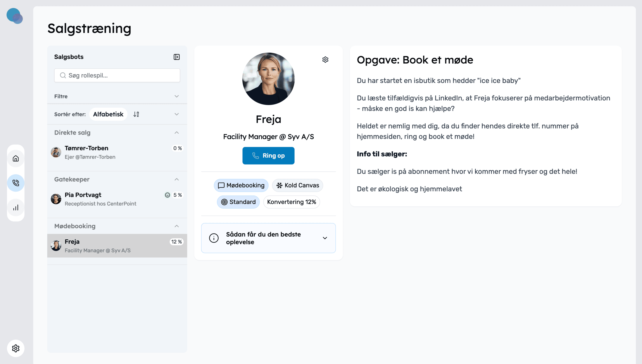Click the app logo in corner
Screen dimensions: 642x364
coord(14,16)
